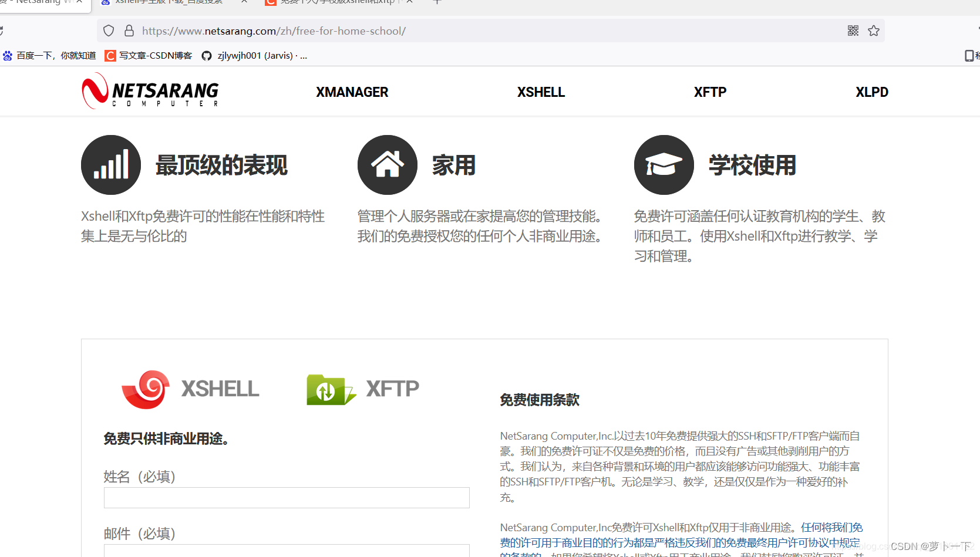980x557 pixels.
Task: Open the 写文章-CSDN博客 bookmark
Action: 149,56
